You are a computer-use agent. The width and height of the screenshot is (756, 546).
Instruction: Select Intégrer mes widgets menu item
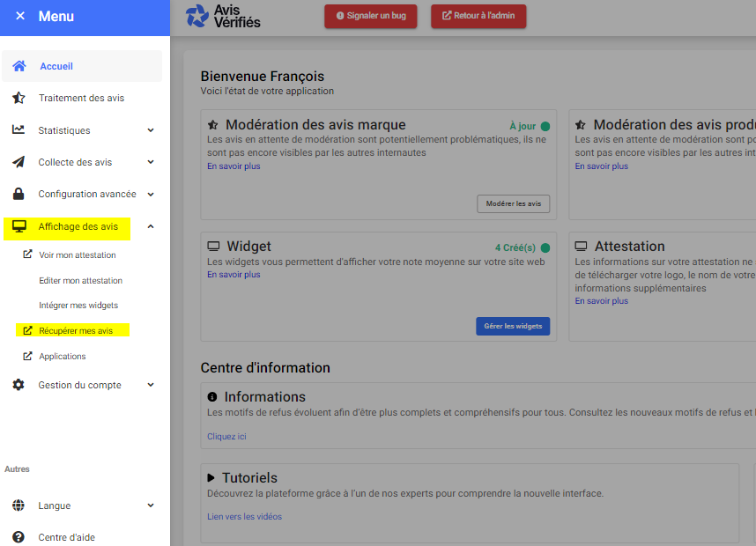(78, 306)
